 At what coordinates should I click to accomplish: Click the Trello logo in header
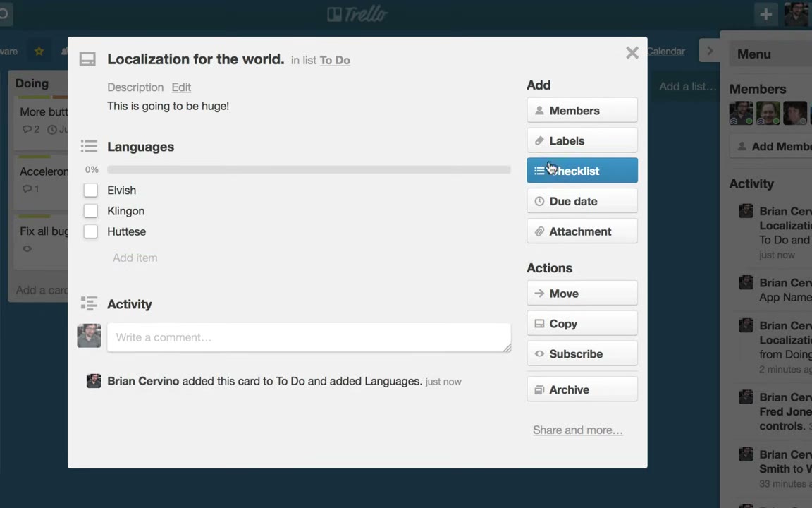(357, 14)
